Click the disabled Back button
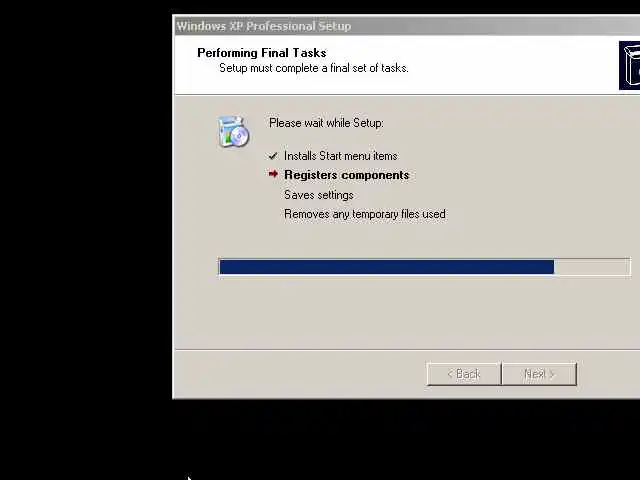Image resolution: width=640 pixels, height=480 pixels. point(464,373)
